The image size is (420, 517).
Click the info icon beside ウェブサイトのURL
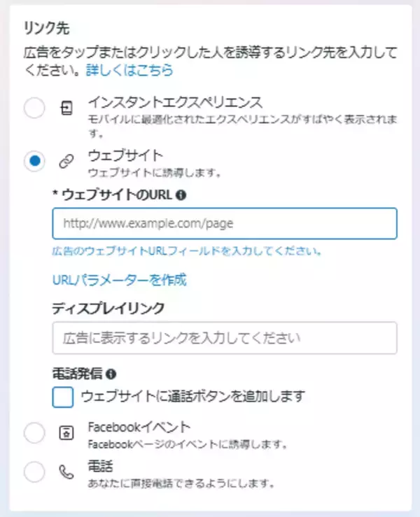pos(181,194)
